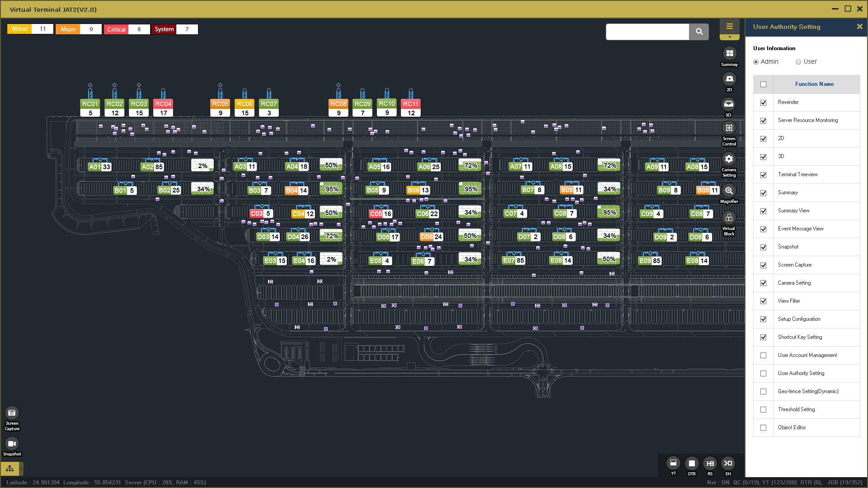Toggle the YT equipment filter
The height and width of the screenshot is (488, 868).
[x=673, y=463]
